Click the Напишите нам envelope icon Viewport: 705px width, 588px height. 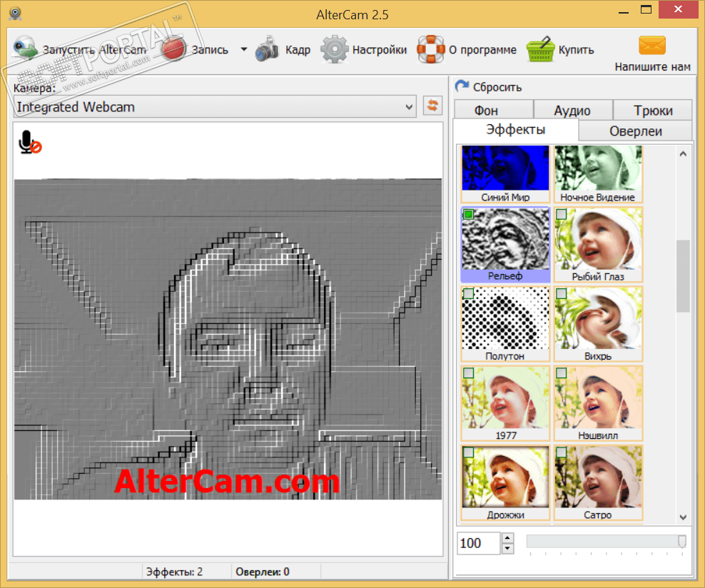652,45
